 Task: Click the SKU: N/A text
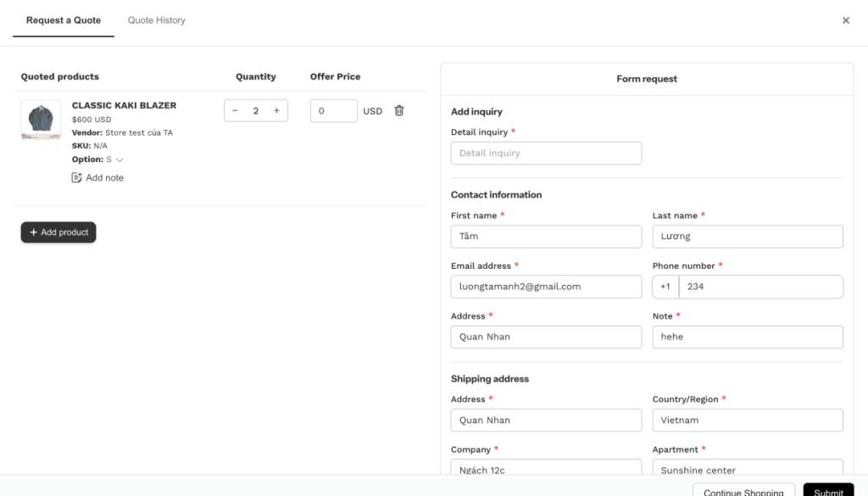pos(90,146)
